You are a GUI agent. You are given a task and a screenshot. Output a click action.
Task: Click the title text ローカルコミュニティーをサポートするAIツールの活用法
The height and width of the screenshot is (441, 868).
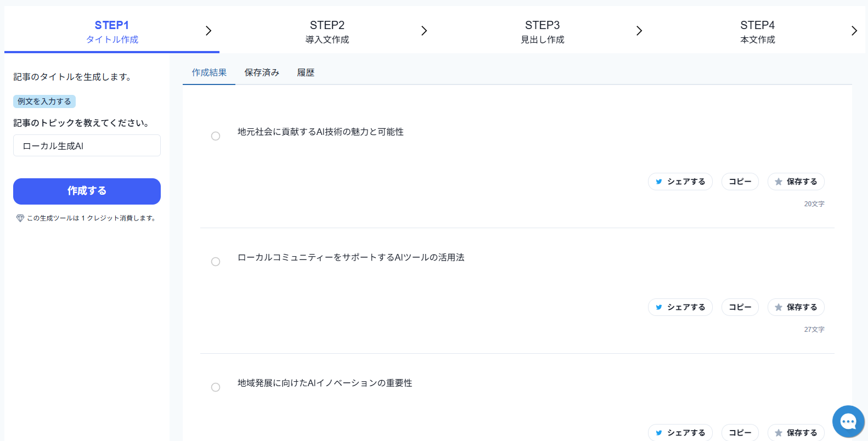coord(351,257)
